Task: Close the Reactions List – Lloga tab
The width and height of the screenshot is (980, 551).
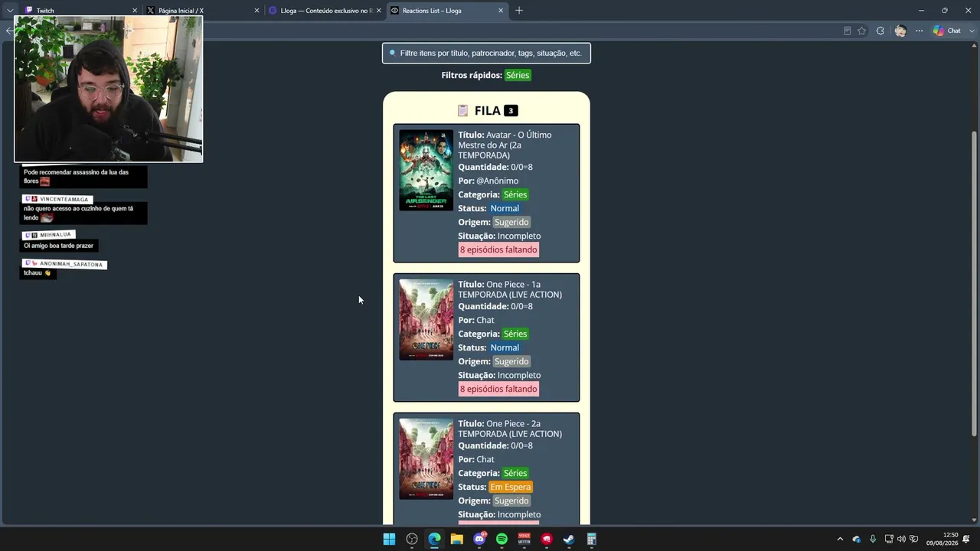Action: 501,11
